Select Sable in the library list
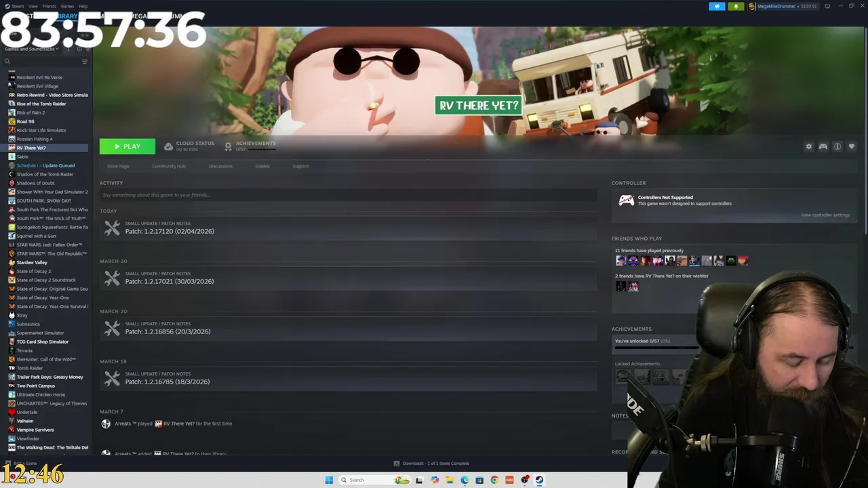Image resolution: width=868 pixels, height=488 pixels. point(22,157)
